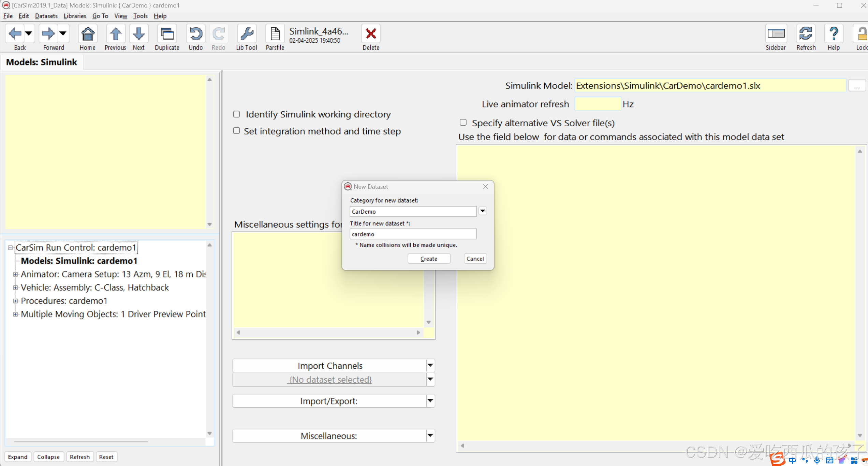Image resolution: width=868 pixels, height=466 pixels.
Task: Open the Category for new dataset dropdown
Action: coord(482,211)
